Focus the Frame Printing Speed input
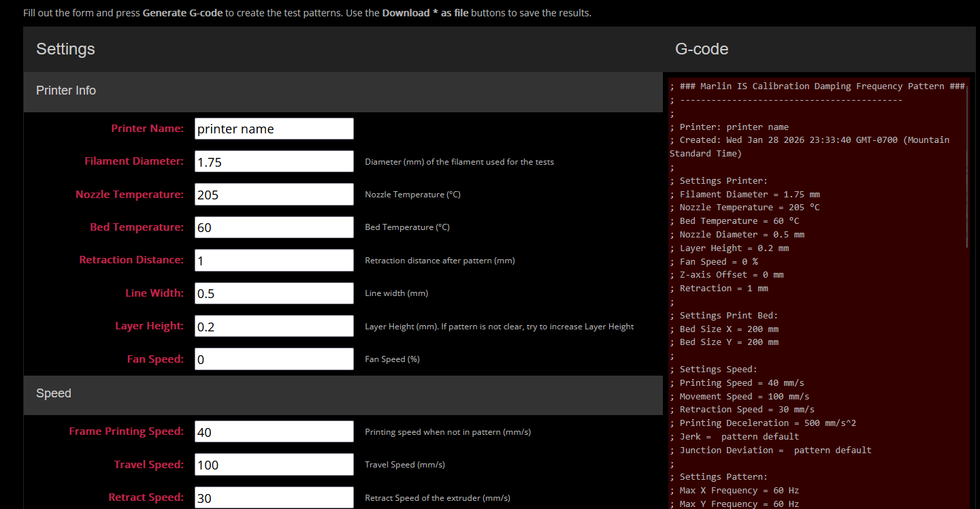 tap(274, 431)
